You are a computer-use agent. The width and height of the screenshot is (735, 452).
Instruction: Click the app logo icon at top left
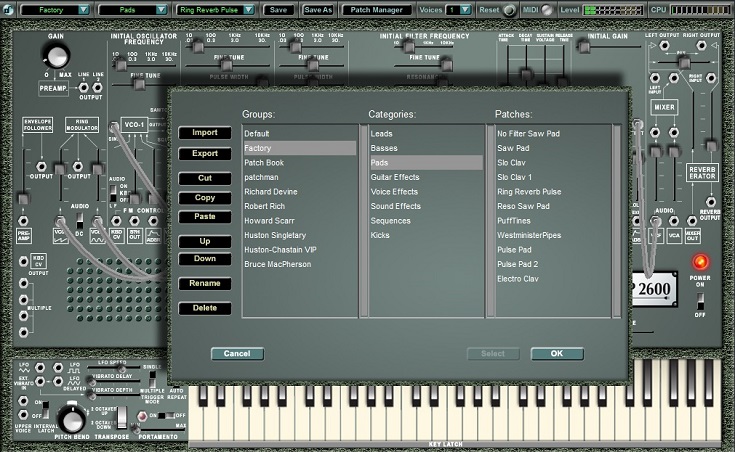click(x=8, y=9)
